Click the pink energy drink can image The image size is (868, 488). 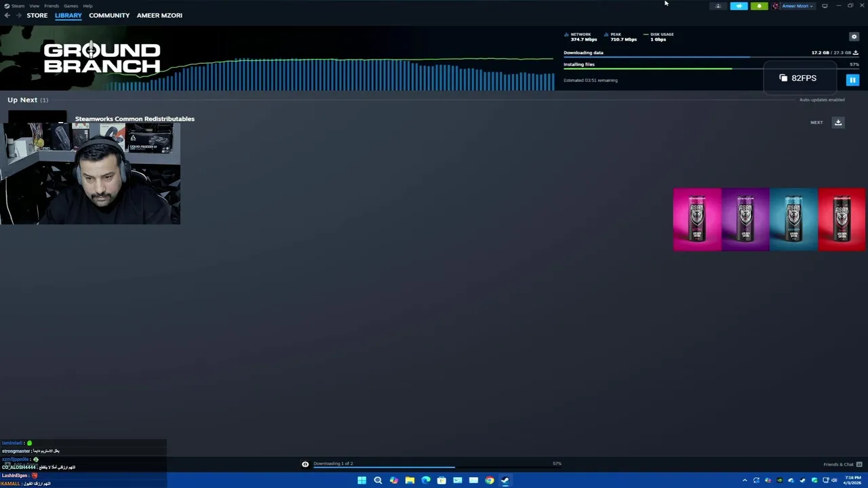tap(697, 220)
